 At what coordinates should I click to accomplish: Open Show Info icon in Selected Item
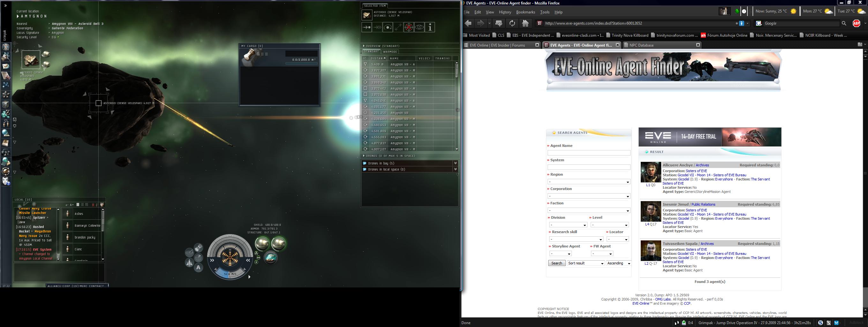pos(430,27)
